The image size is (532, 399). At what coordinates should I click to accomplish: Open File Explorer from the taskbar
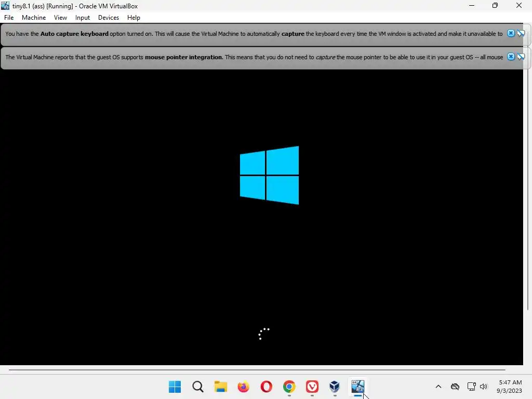(x=220, y=387)
